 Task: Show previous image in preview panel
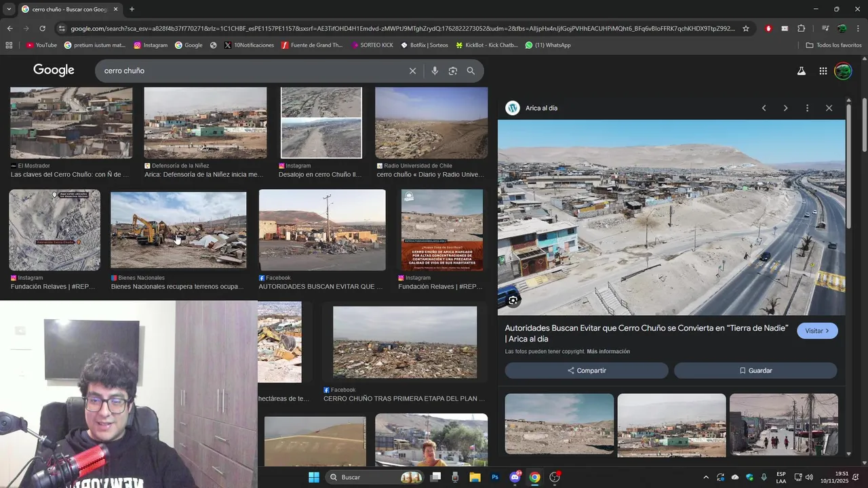point(764,108)
